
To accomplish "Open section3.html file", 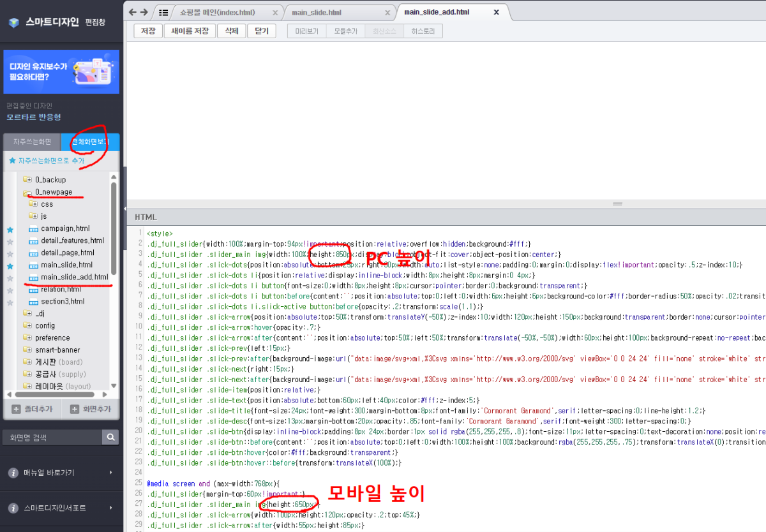I will pos(63,301).
